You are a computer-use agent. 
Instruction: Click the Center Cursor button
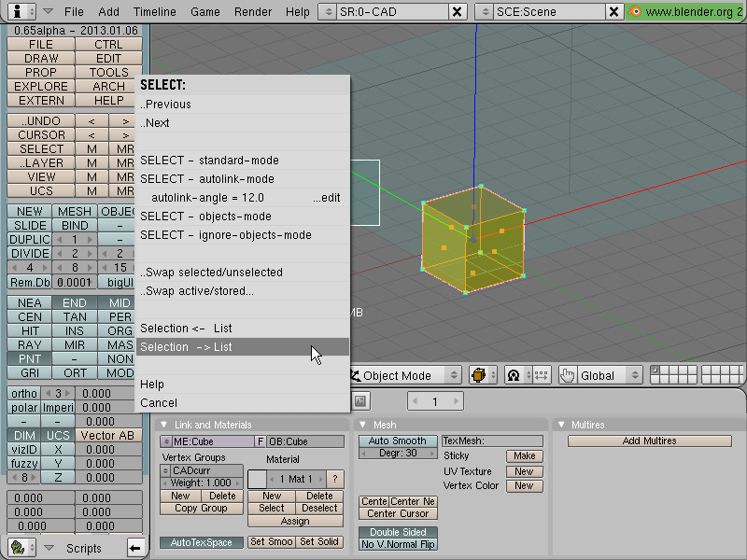pos(398,513)
